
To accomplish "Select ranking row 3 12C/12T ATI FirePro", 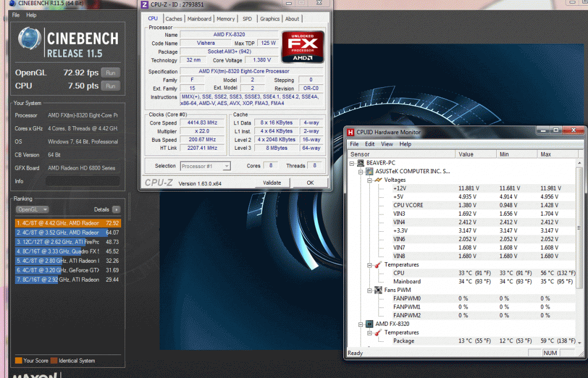I will pyautogui.click(x=68, y=242).
